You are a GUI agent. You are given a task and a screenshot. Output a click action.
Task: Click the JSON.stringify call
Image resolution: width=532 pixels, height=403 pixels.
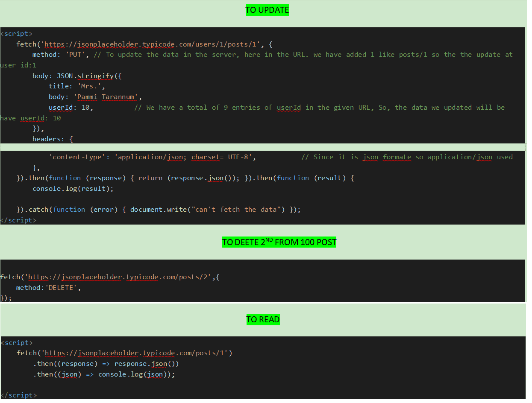tap(85, 76)
